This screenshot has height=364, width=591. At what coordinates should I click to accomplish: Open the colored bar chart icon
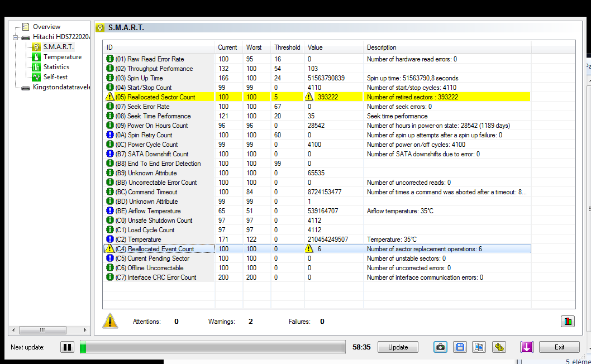[x=568, y=321]
